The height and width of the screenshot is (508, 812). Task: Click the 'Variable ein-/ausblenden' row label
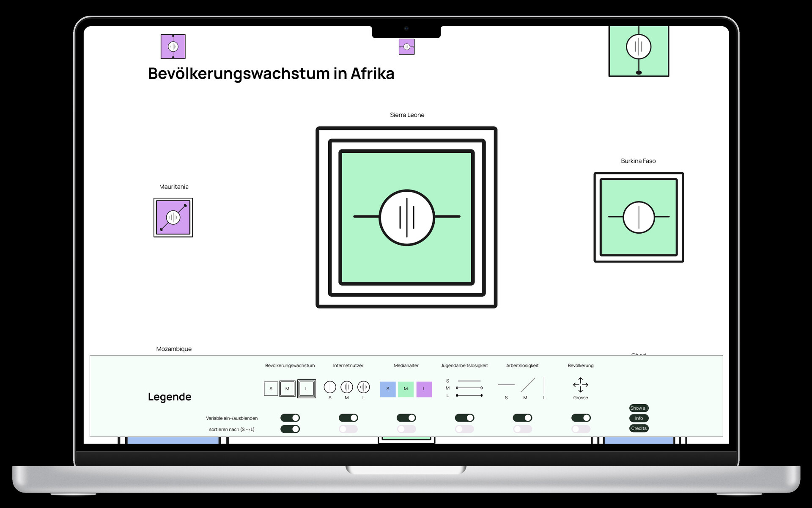(x=232, y=418)
